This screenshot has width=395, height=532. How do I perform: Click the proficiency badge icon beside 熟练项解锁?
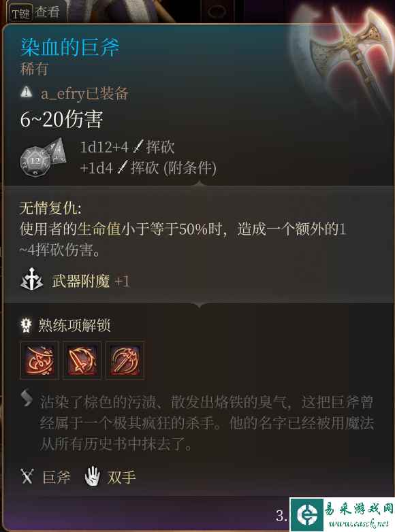pos(26,325)
